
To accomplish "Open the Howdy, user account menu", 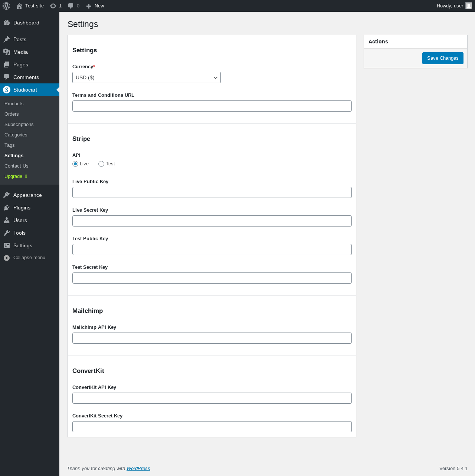I will [x=454, y=6].
